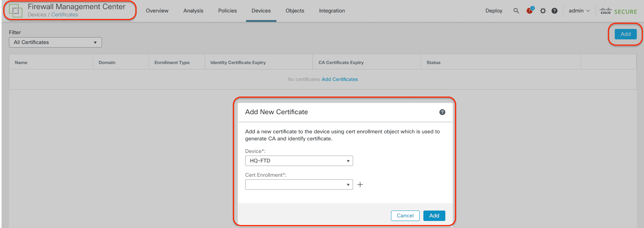Open the settings gear icon
Image resolution: width=644 pixels, height=228 pixels.
pyautogui.click(x=543, y=11)
